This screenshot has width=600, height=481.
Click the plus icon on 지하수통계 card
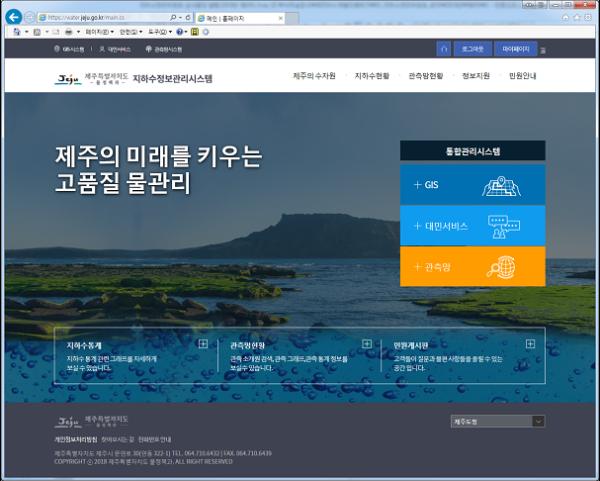pos(203,344)
